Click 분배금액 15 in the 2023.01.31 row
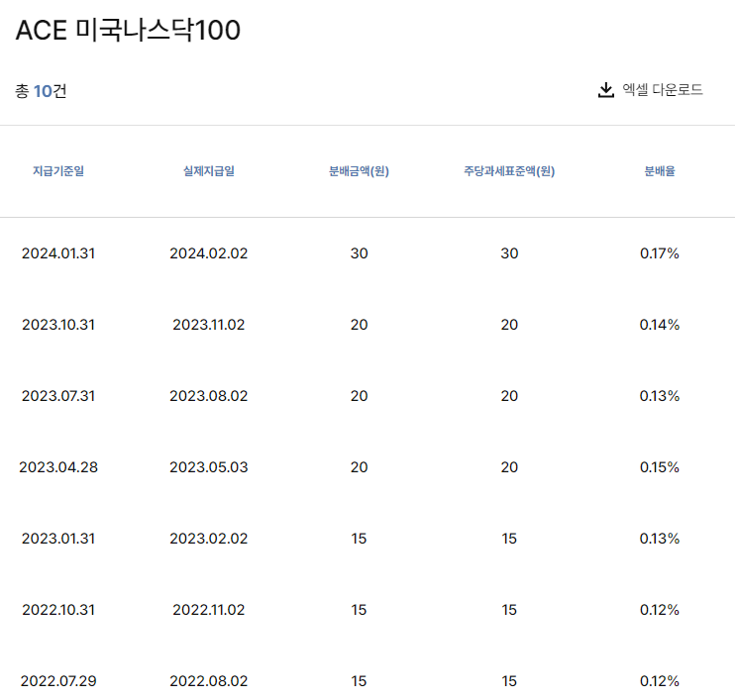 coord(360,539)
